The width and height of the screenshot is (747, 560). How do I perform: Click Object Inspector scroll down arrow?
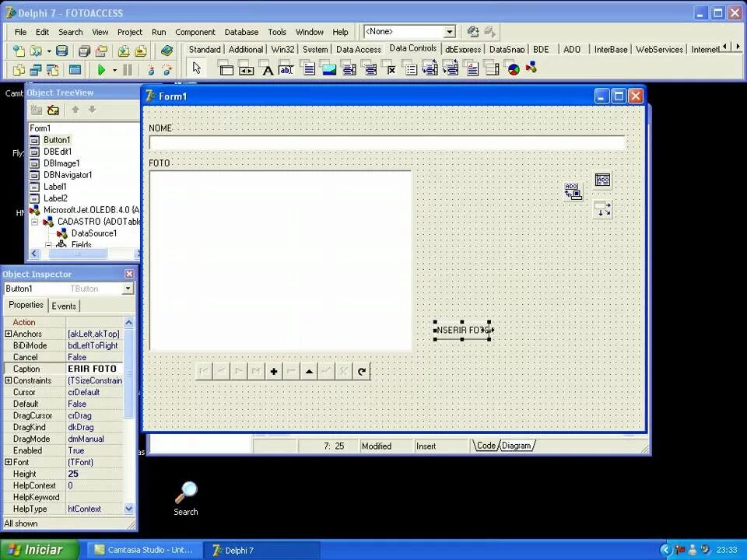(129, 509)
